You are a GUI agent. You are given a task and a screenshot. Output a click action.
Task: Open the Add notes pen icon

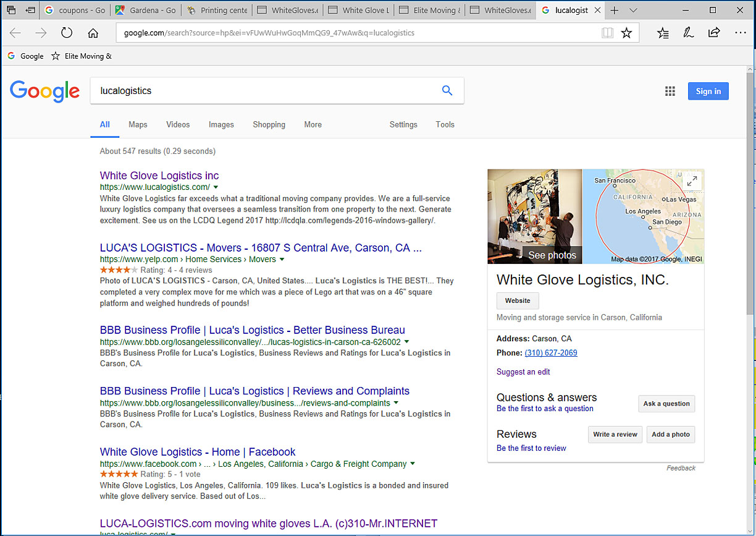click(x=689, y=33)
